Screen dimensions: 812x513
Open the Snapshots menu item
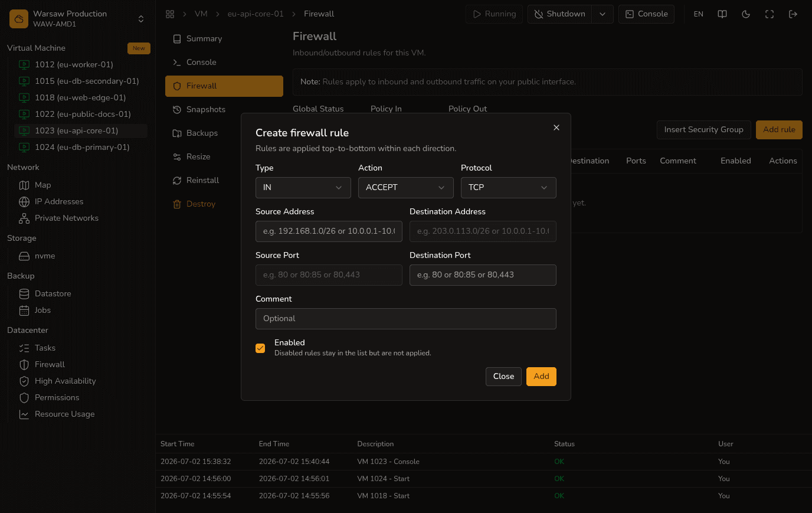coord(224,109)
